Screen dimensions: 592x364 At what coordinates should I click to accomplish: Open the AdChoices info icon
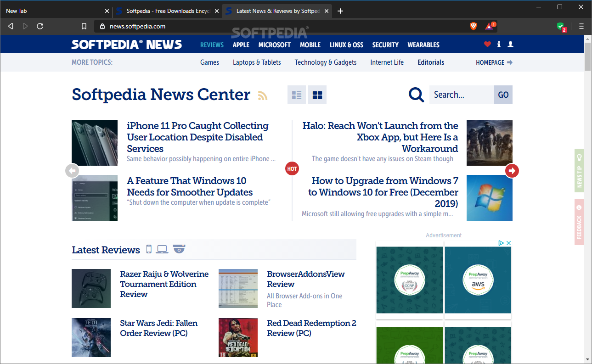coord(501,243)
